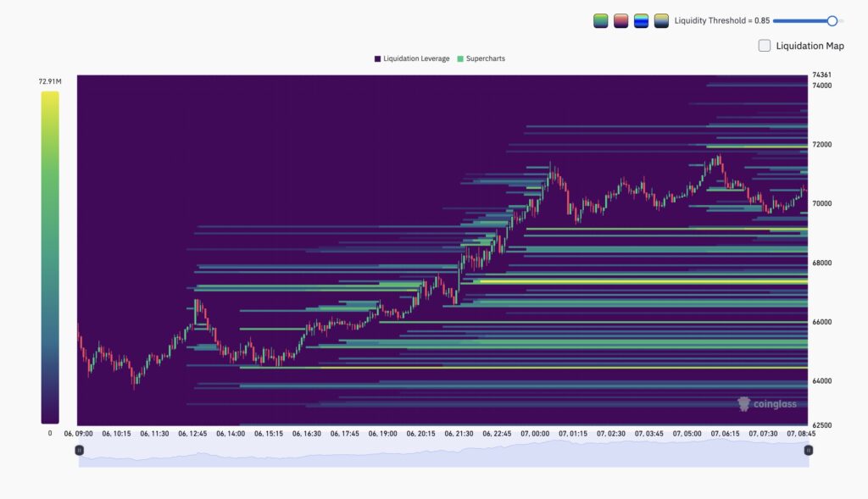
Task: Click the coinglass watermark logo
Action: point(767,404)
